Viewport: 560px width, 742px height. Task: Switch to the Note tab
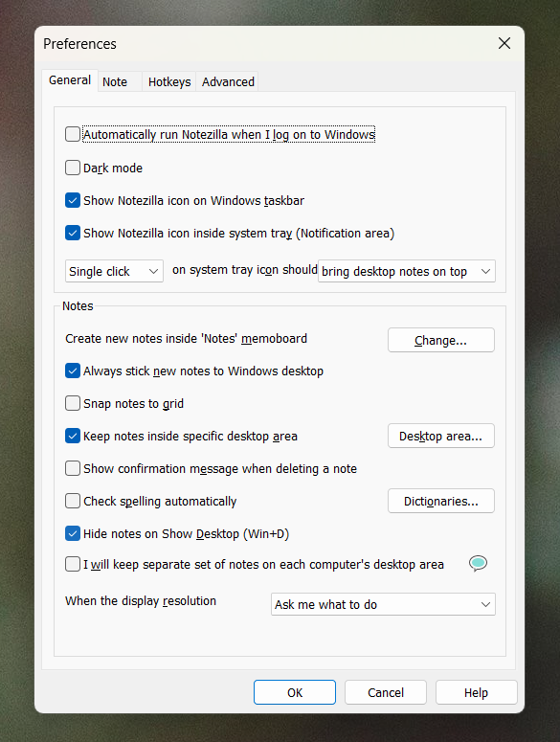tap(115, 82)
